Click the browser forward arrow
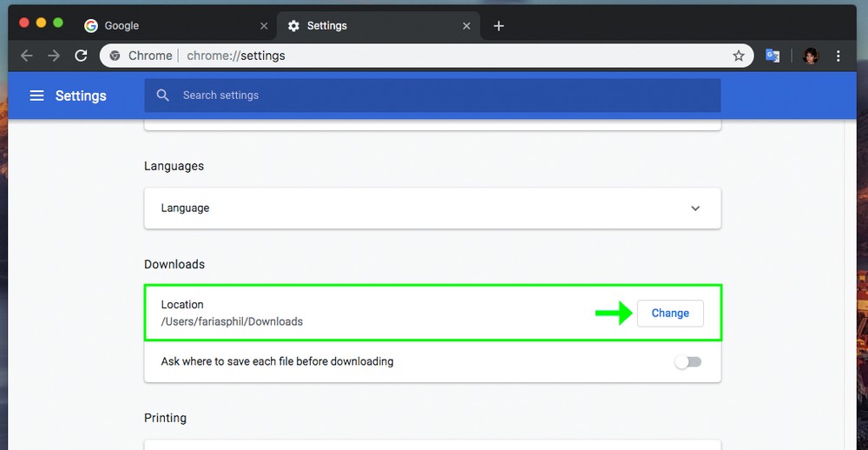 coord(54,56)
